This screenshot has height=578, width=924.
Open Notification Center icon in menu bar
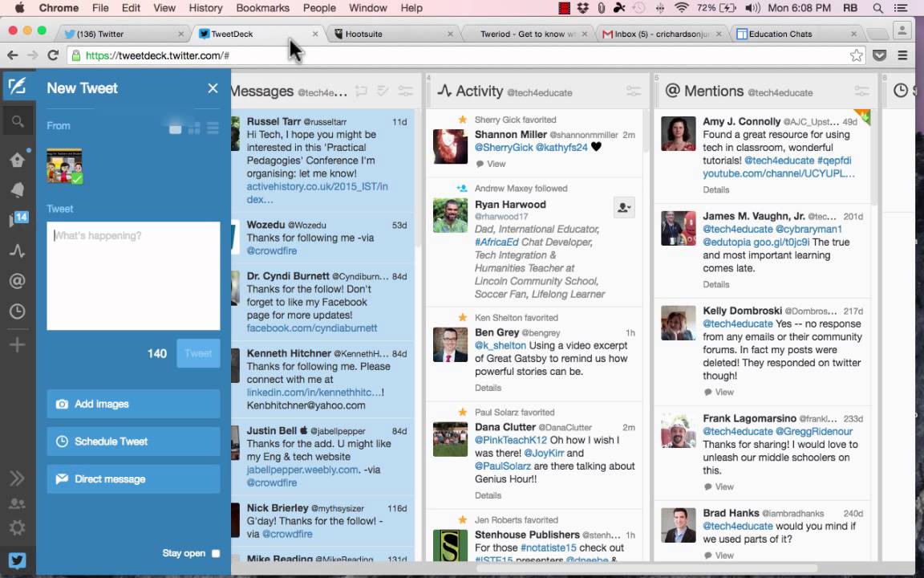[901, 8]
